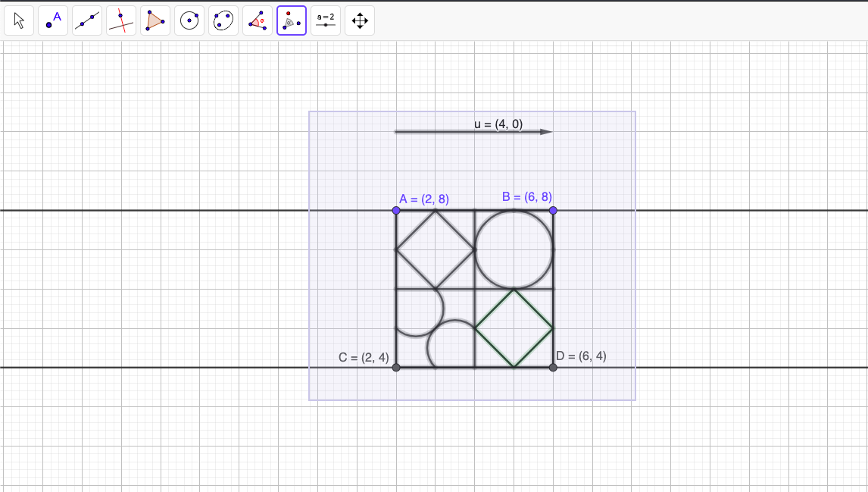The image size is (868, 492).
Task: Click the Rotate around Point tool
Action: (x=292, y=20)
